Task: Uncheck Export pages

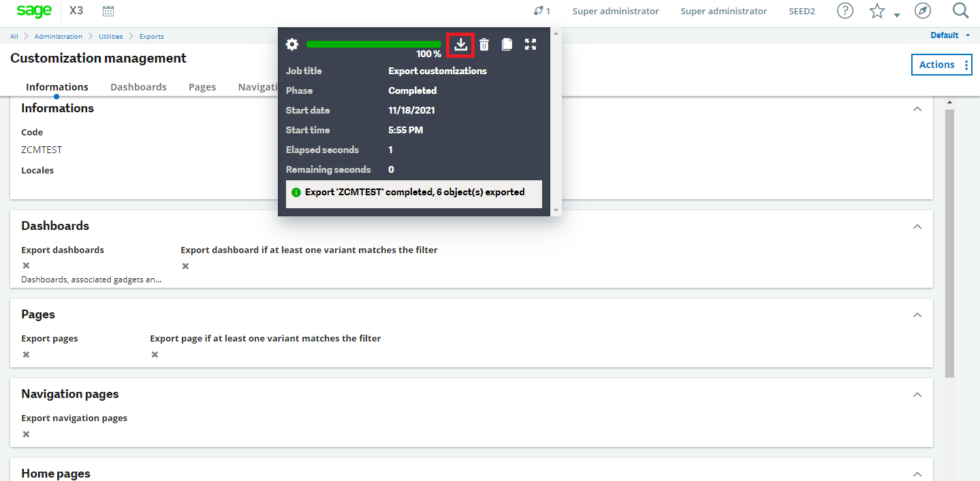Action: 25,354
